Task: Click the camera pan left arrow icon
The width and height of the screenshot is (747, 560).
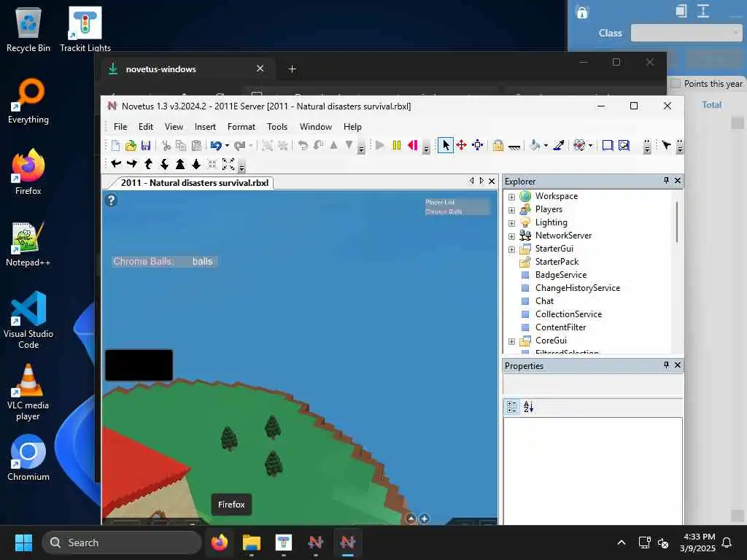Action: [116, 164]
